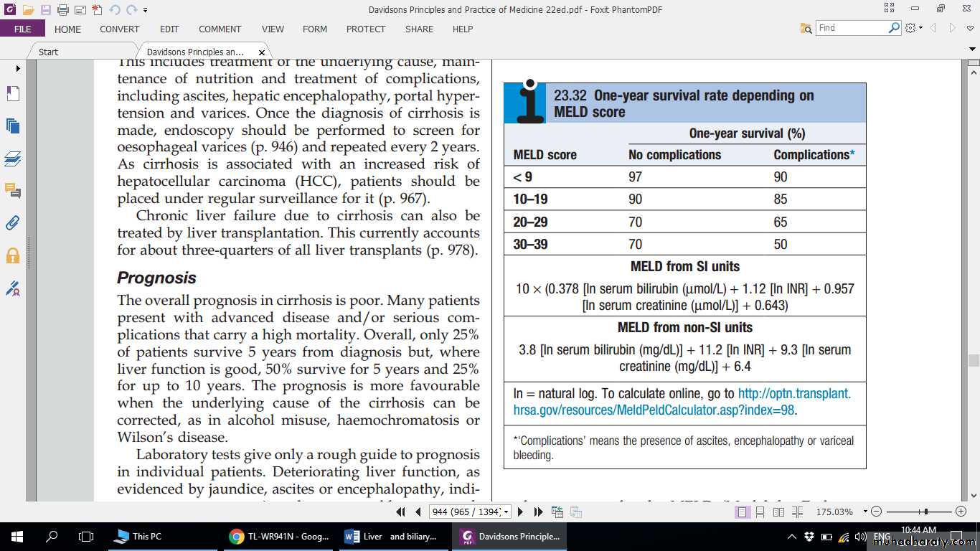Open the page number dropdown list

point(507,512)
